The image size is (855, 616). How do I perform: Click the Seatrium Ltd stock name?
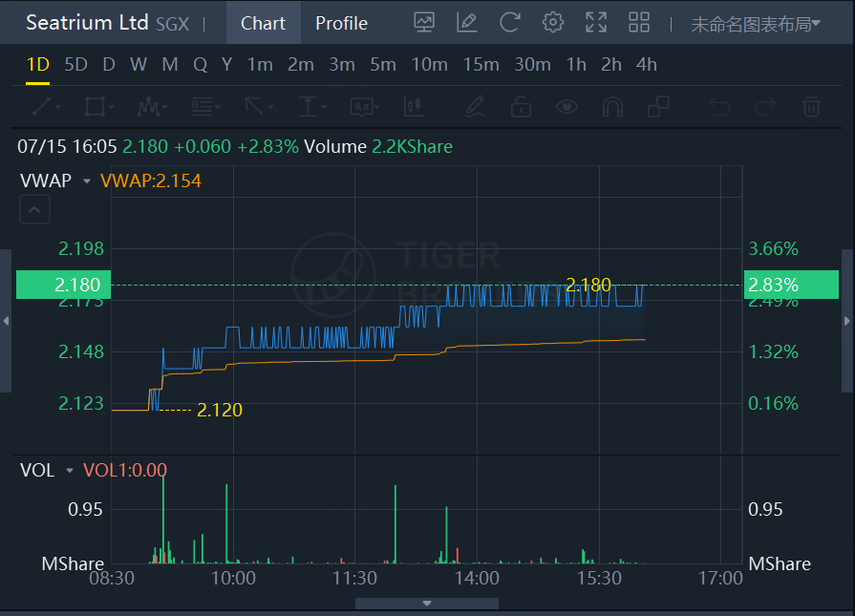click(x=87, y=23)
